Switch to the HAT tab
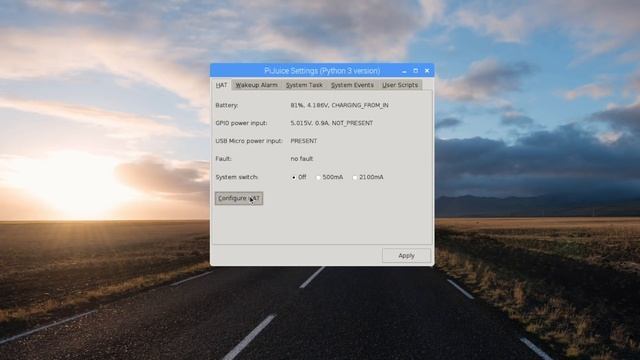 [x=221, y=85]
